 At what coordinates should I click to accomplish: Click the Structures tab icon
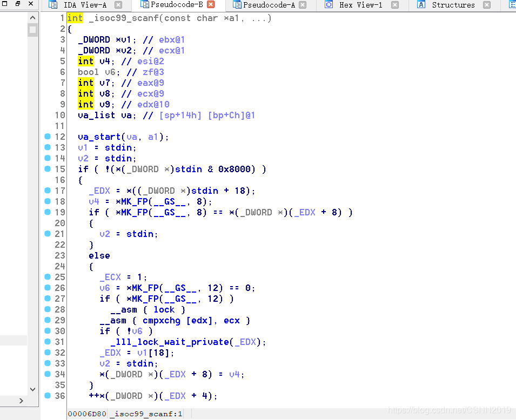(421, 5)
